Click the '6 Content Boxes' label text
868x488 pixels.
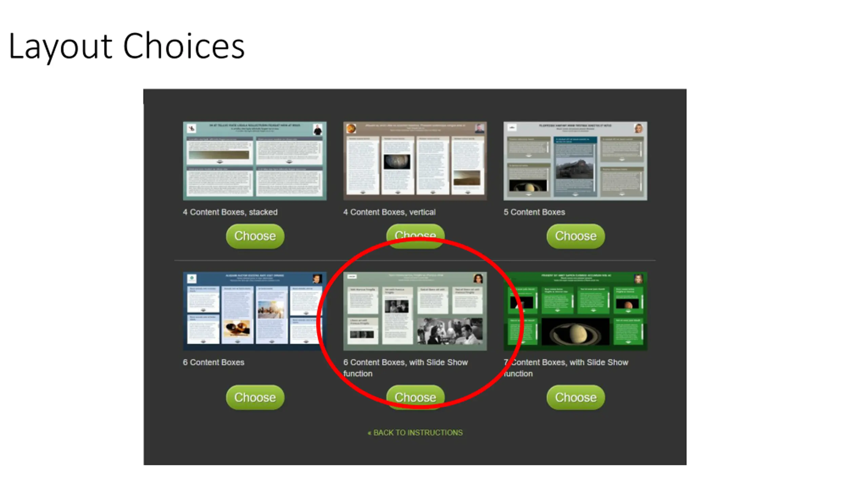point(214,362)
